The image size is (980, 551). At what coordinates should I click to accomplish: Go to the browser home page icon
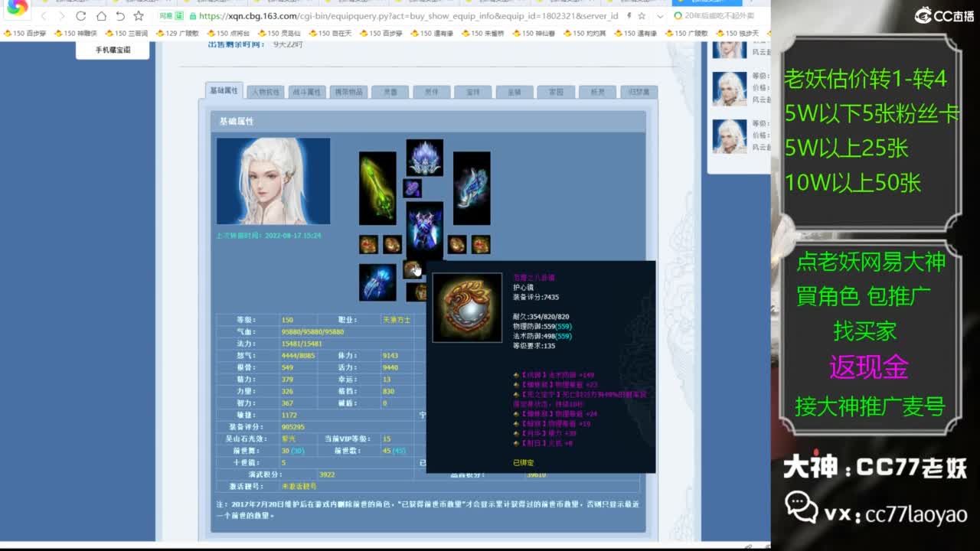click(101, 16)
